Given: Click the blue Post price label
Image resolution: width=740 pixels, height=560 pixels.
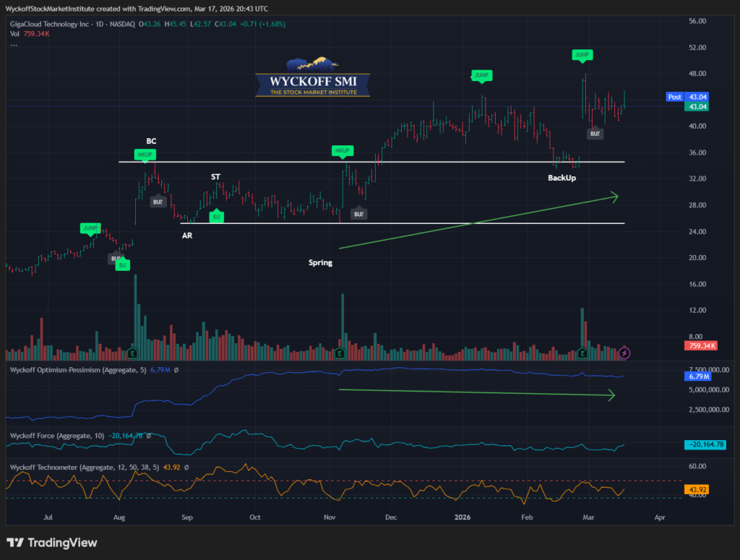Looking at the screenshot, I should point(674,96).
